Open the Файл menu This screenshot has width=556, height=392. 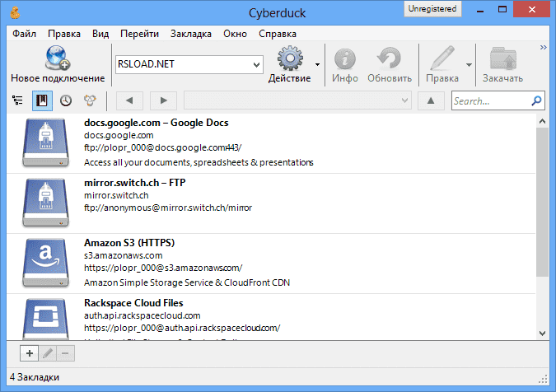pos(24,34)
